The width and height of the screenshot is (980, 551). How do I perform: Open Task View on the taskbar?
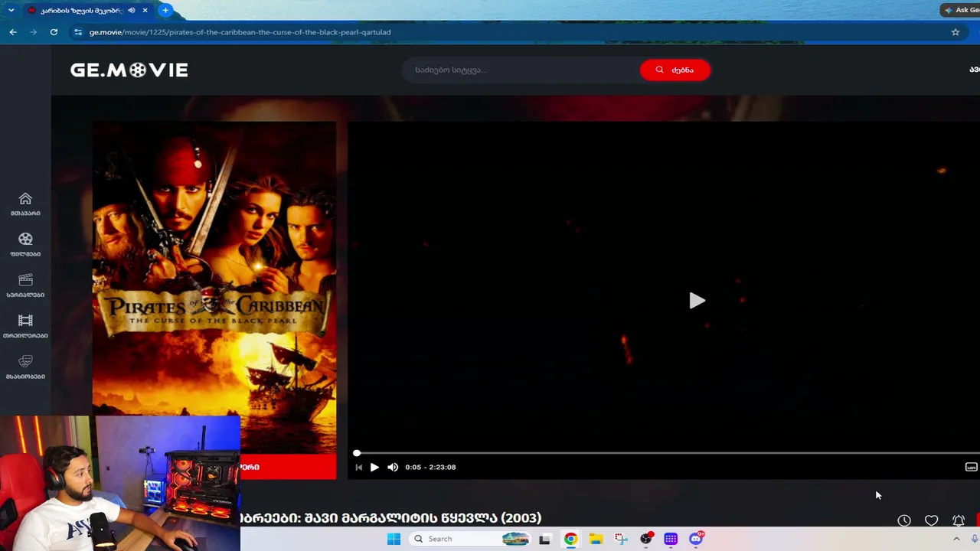[x=544, y=539]
